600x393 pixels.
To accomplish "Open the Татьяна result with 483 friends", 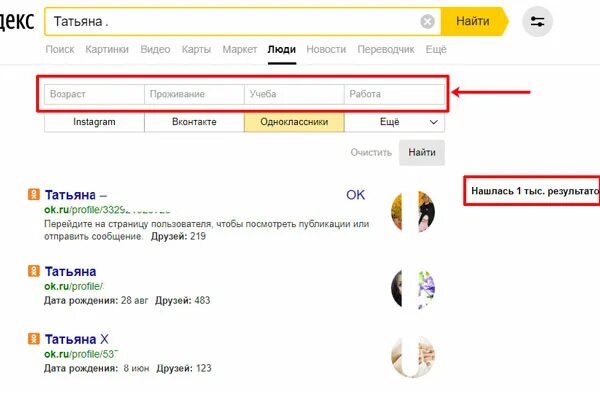I will pos(71,271).
